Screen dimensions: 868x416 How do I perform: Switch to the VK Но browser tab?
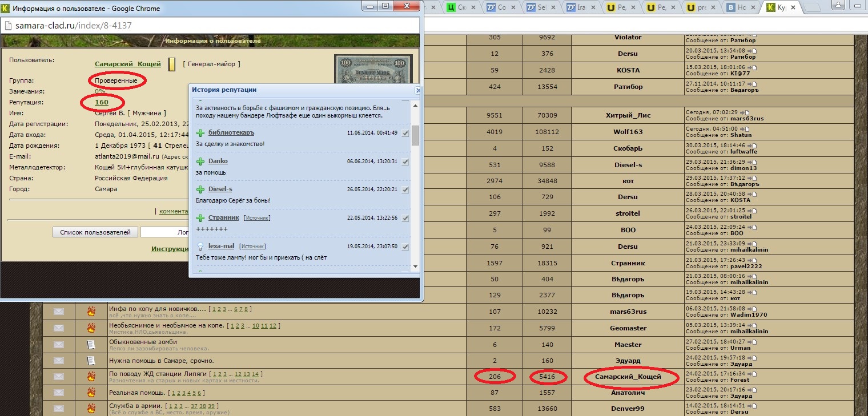tap(742, 7)
